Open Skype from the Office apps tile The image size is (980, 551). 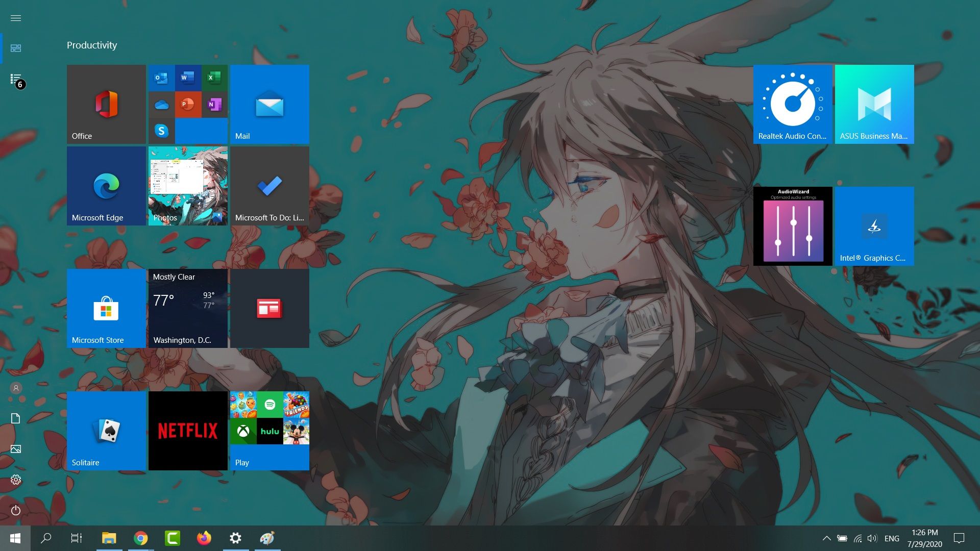161,131
